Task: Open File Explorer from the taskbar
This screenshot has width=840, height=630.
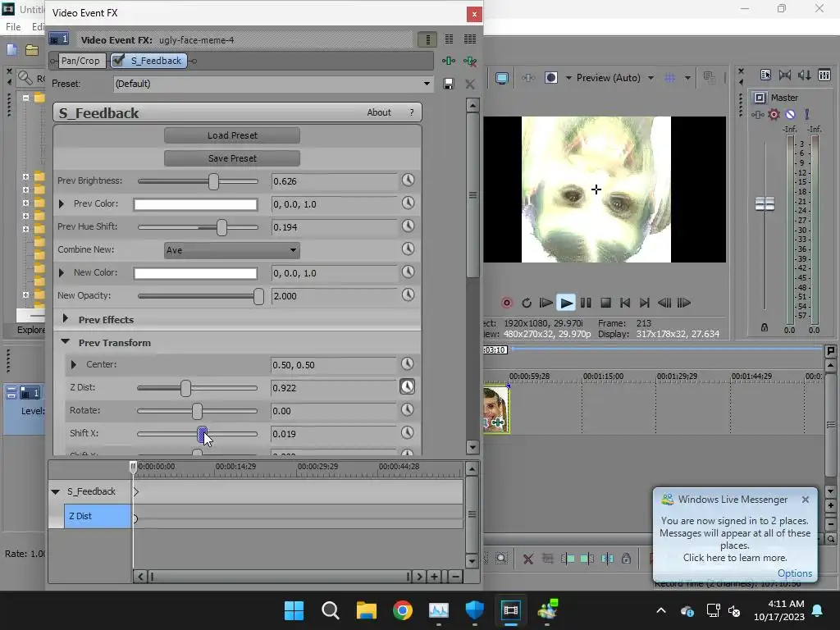Action: pos(367,610)
